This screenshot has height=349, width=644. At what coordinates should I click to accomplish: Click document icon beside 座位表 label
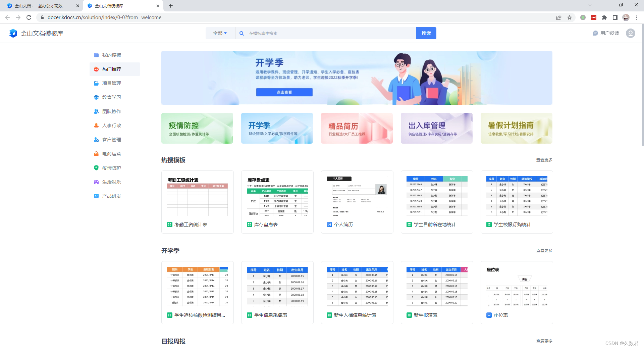489,315
